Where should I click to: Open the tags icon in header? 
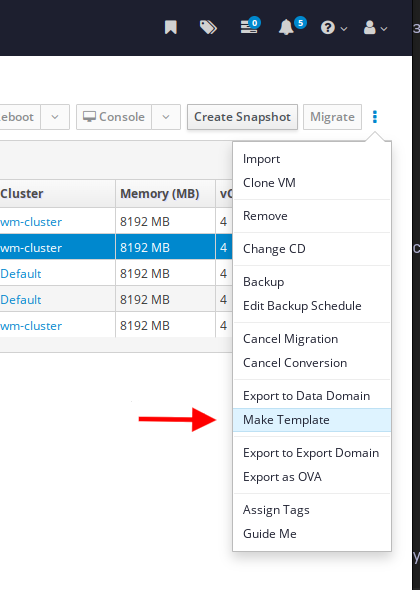[x=208, y=27]
